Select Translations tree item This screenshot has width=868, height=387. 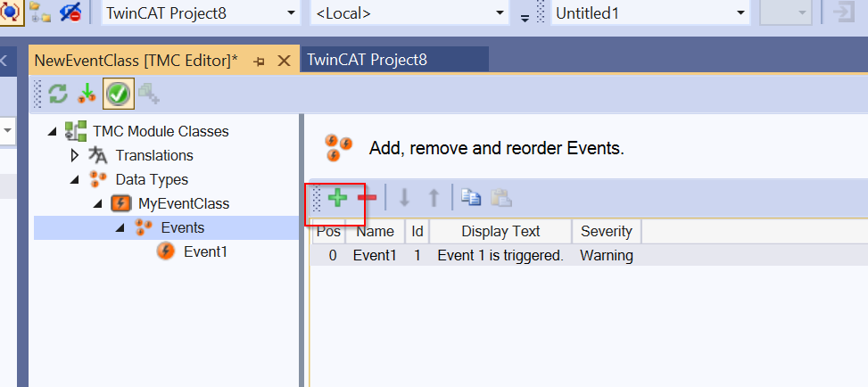coord(154,155)
